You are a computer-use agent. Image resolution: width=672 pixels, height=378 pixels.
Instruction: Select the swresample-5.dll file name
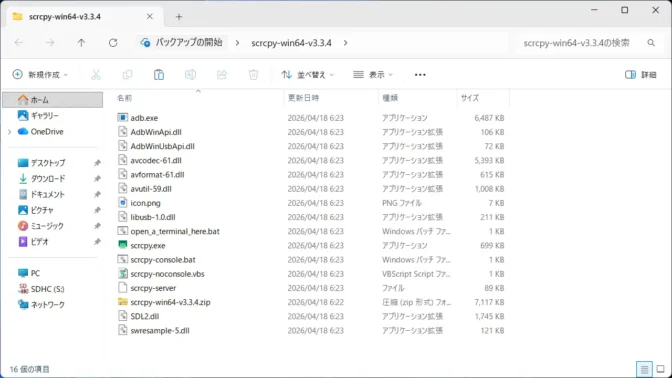tap(160, 330)
